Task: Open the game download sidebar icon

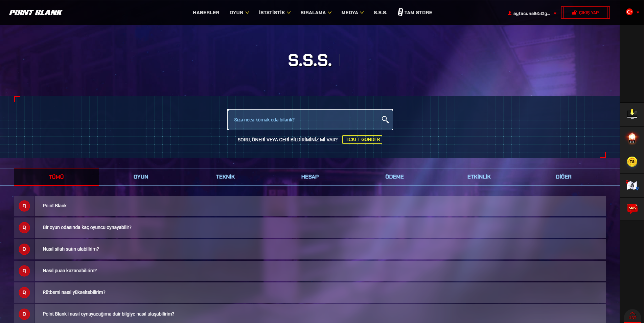Action: pos(632,114)
